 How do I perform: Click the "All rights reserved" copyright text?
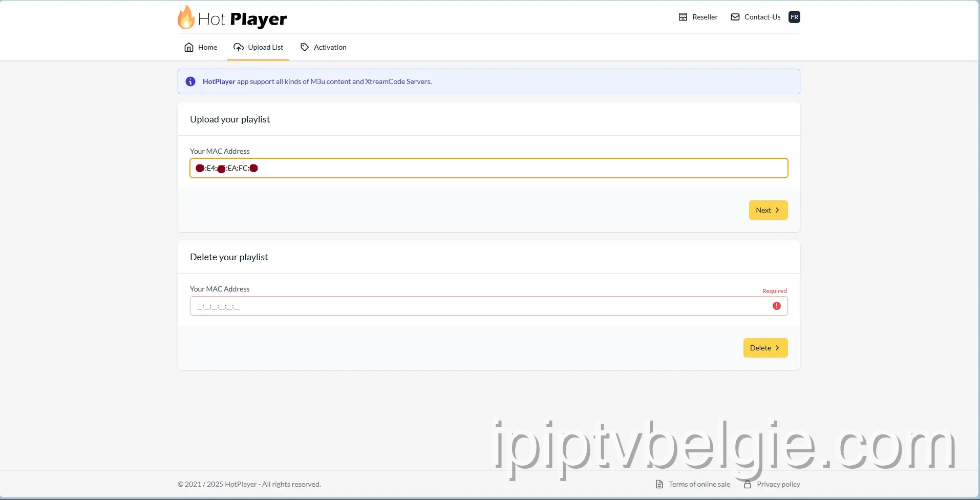pyautogui.click(x=249, y=484)
